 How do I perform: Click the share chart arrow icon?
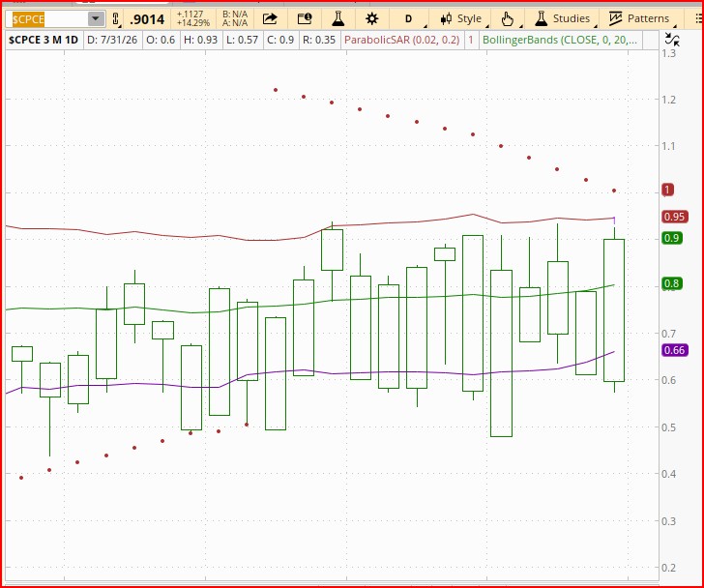point(270,18)
